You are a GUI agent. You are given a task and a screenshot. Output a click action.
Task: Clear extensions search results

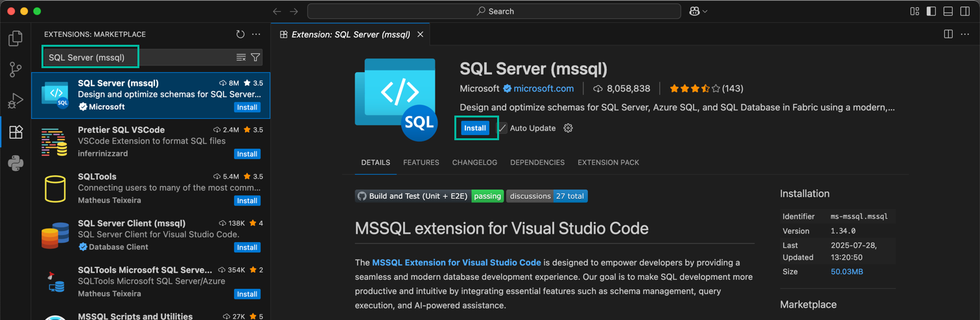point(241,58)
